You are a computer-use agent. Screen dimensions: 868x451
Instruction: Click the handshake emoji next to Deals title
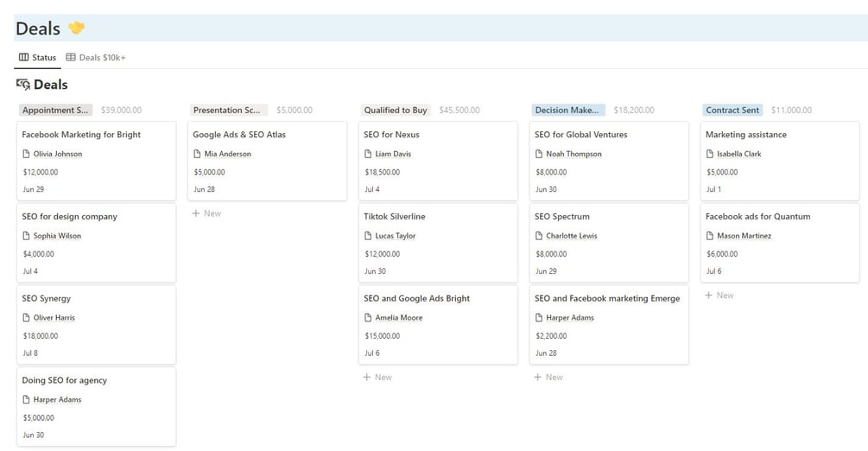tap(77, 29)
